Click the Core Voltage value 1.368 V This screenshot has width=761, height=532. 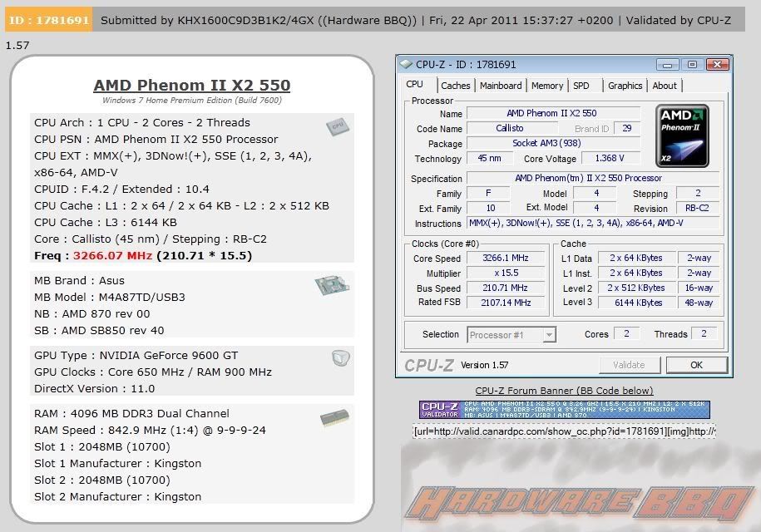tap(610, 158)
